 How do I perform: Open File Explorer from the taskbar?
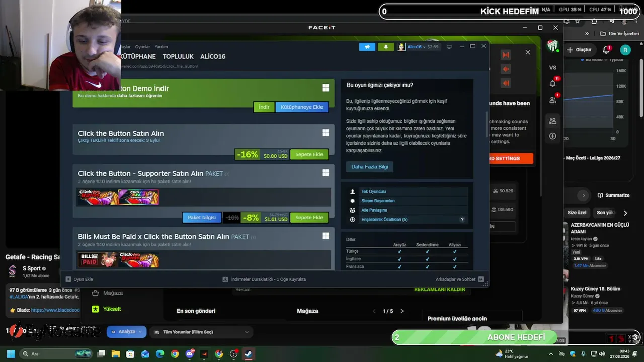[116, 354]
